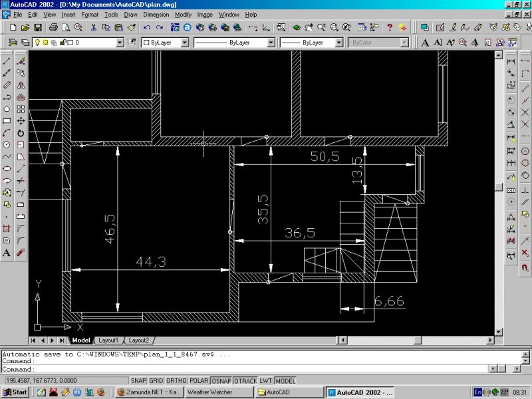Open the Dimension menu
This screenshot has width=532, height=399.
[156, 14]
